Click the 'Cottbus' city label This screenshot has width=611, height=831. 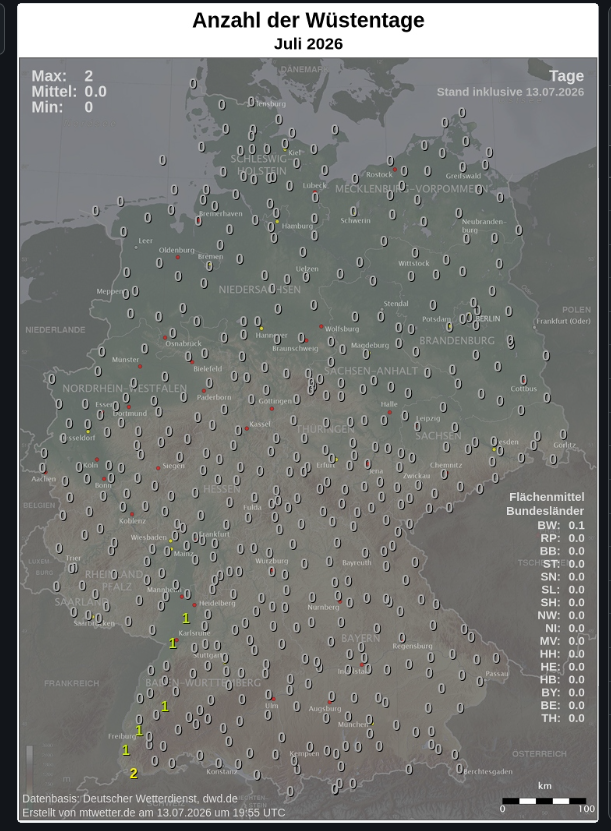coord(524,388)
